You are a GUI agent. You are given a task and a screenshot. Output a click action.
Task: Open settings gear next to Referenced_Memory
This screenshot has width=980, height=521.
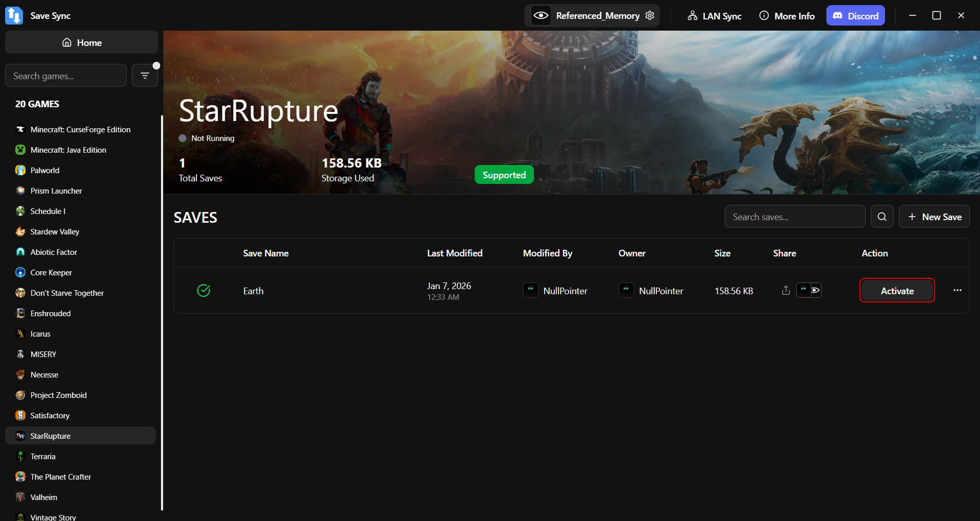click(x=650, y=15)
